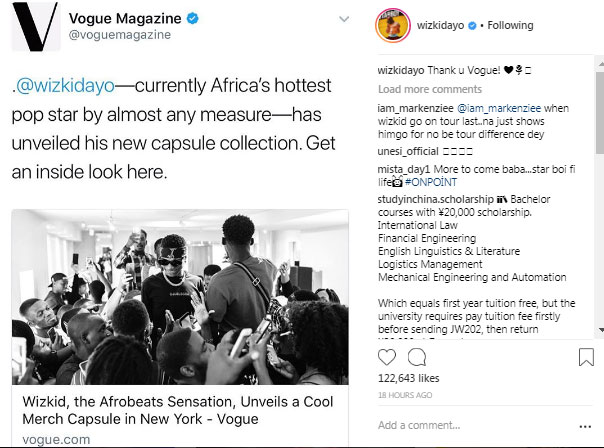The width and height of the screenshot is (604, 448).
Task: Save the post with the bookmark icon
Action: tap(585, 356)
